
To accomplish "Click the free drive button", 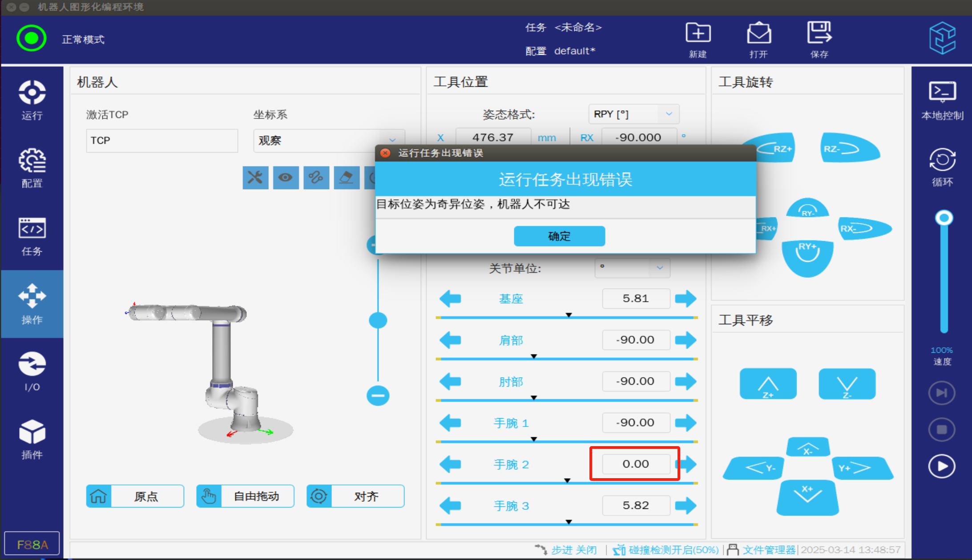I will [245, 496].
